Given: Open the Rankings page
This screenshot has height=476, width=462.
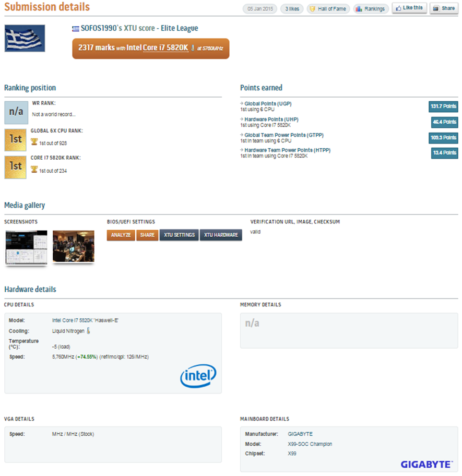Looking at the screenshot, I should coord(371,9).
